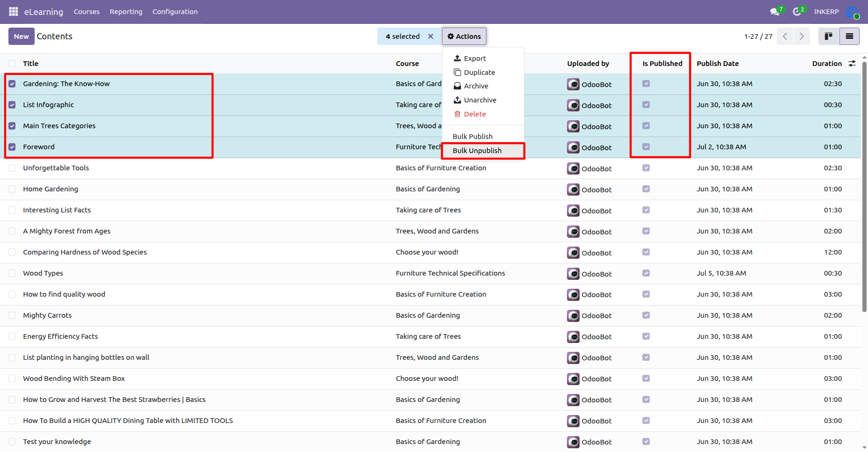Image resolution: width=868 pixels, height=452 pixels.
Task: Uncheck the Foreword row checkbox
Action: (x=12, y=147)
